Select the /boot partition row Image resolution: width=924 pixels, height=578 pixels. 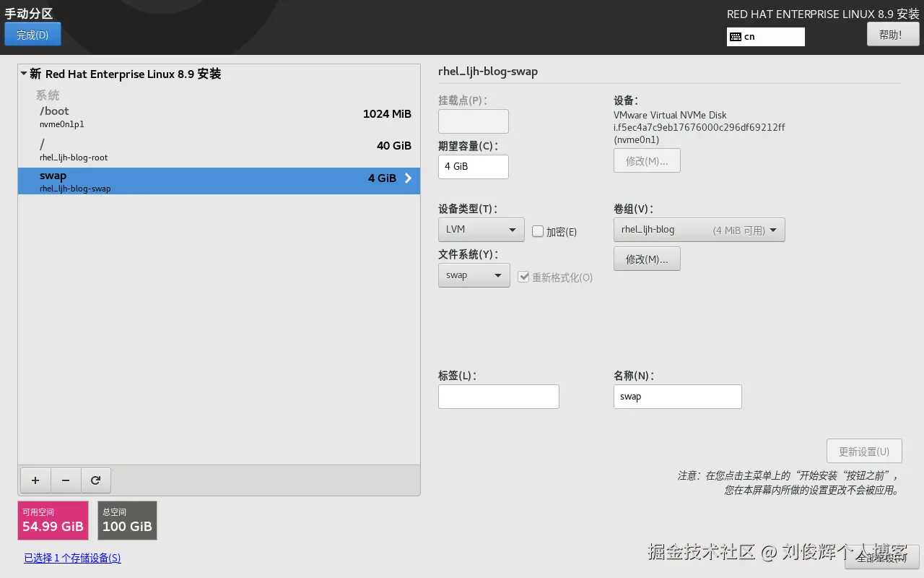219,116
